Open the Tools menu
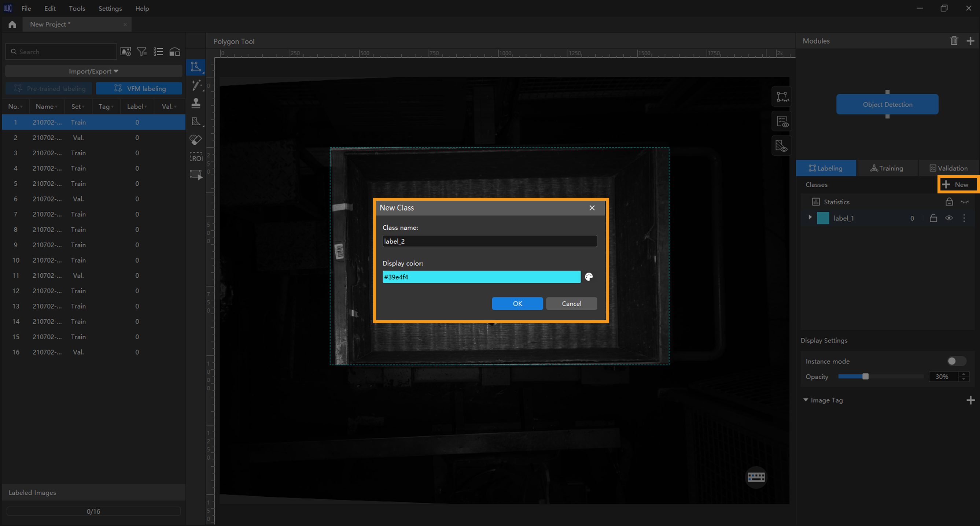This screenshot has width=980, height=526. coord(77,8)
